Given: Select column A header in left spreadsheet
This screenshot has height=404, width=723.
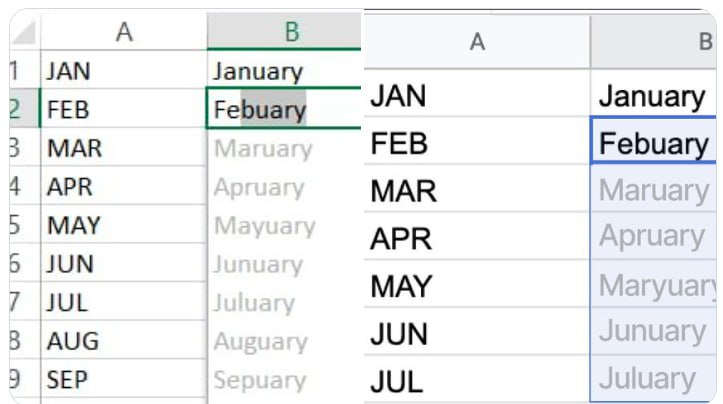Looking at the screenshot, I should click(124, 32).
